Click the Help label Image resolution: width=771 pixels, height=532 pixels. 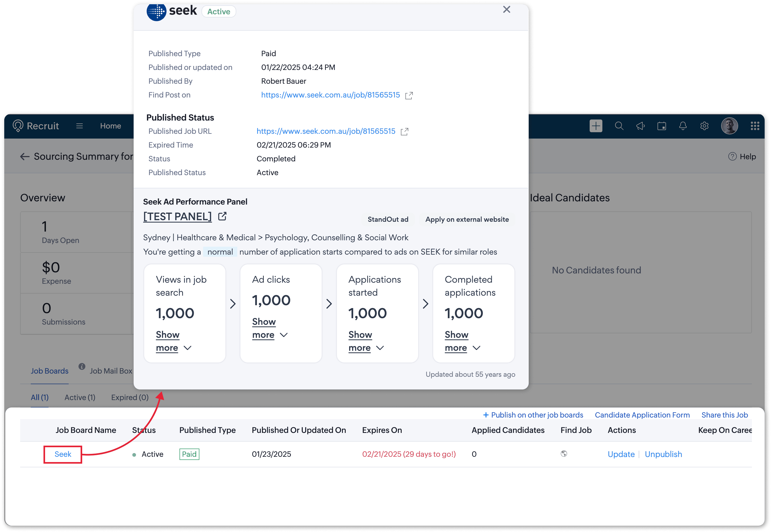748,157
